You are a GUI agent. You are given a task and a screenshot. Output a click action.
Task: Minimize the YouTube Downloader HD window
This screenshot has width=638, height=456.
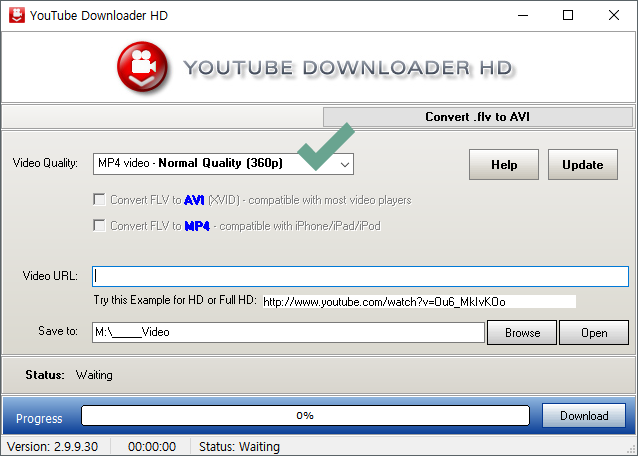point(523,15)
